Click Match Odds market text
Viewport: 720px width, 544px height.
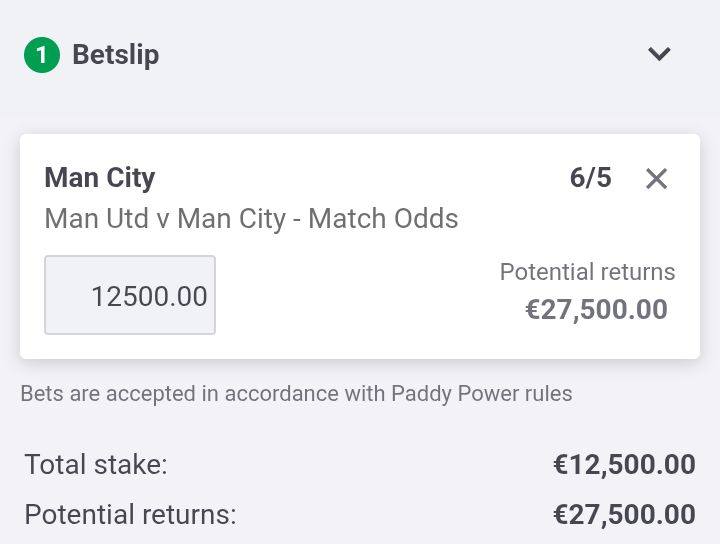[383, 219]
